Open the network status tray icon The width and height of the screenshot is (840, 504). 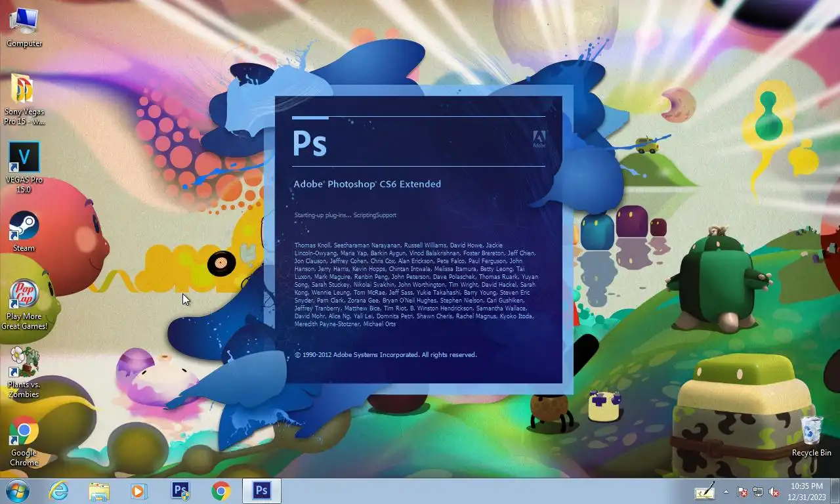(x=758, y=492)
